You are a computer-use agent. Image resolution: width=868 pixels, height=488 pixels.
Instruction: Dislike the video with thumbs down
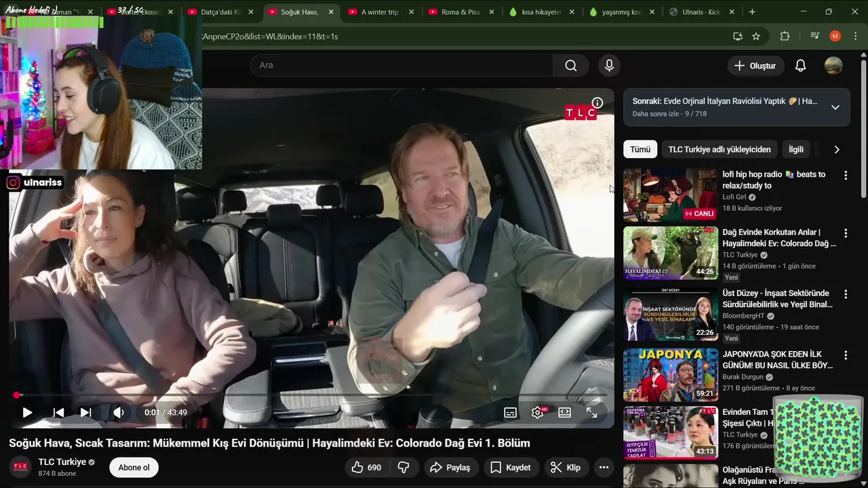[x=403, y=468]
